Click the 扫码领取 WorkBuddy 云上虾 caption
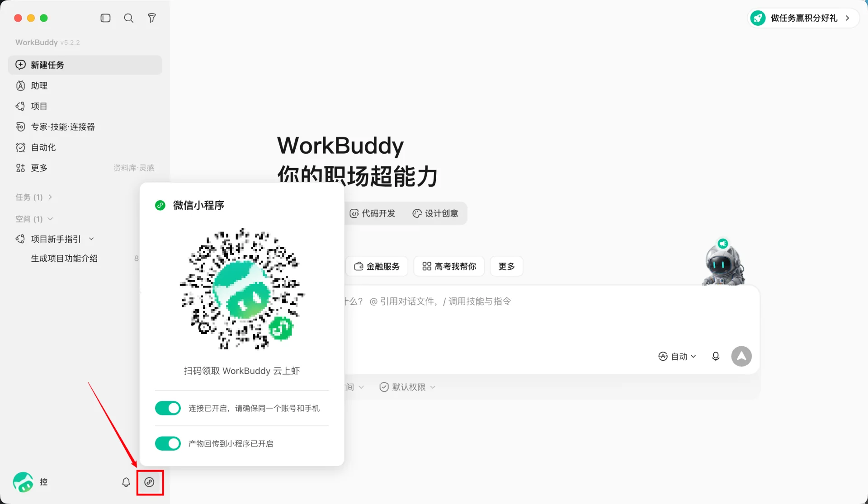Screen dimensions: 868x504 point(242,371)
